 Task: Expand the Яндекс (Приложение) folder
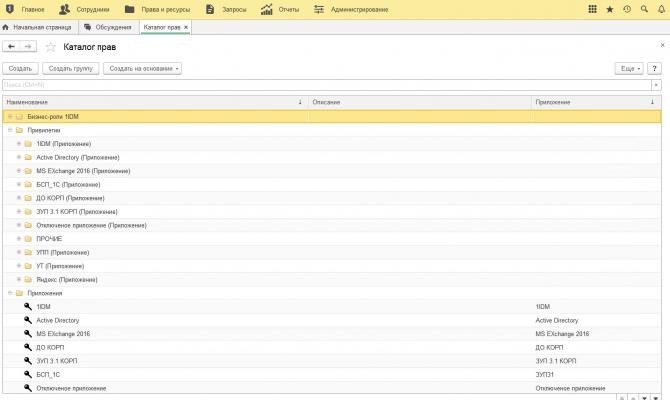pyautogui.click(x=19, y=279)
